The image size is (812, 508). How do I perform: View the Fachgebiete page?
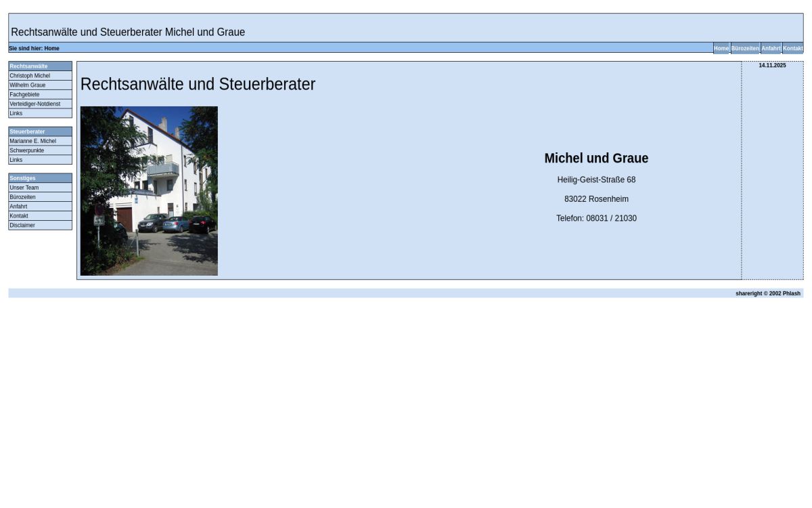24,94
